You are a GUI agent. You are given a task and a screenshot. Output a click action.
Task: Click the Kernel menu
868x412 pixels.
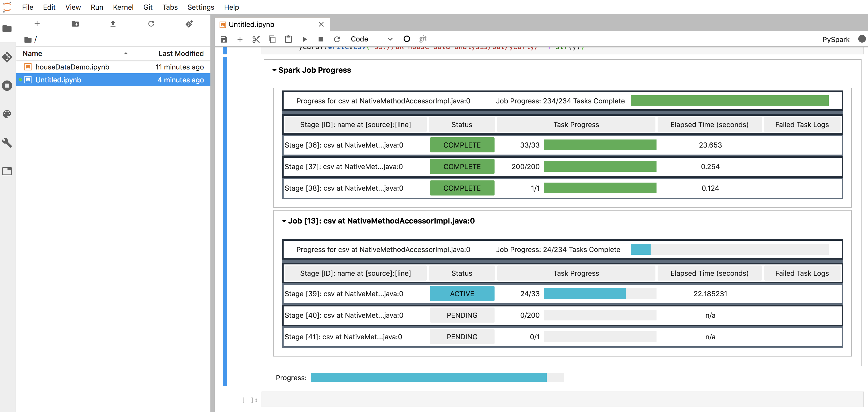pos(122,7)
